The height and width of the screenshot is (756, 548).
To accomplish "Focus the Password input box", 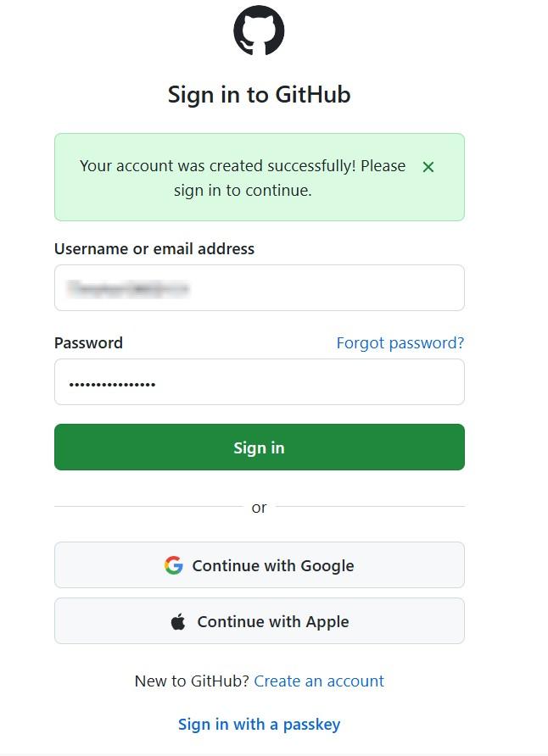I will (x=259, y=382).
